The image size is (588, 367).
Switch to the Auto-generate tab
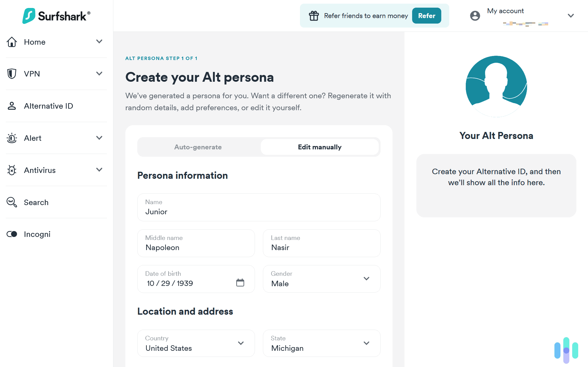198,147
